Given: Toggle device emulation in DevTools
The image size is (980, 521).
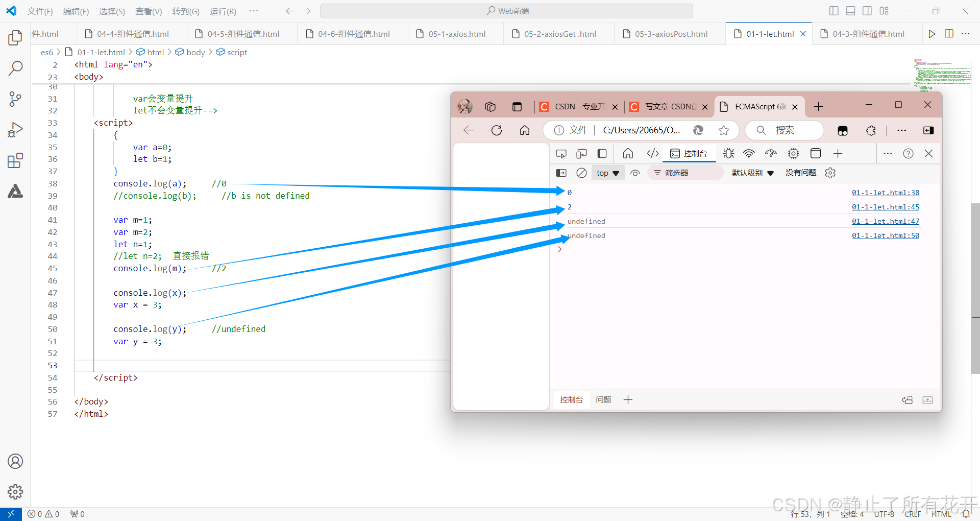Looking at the screenshot, I should [x=582, y=154].
